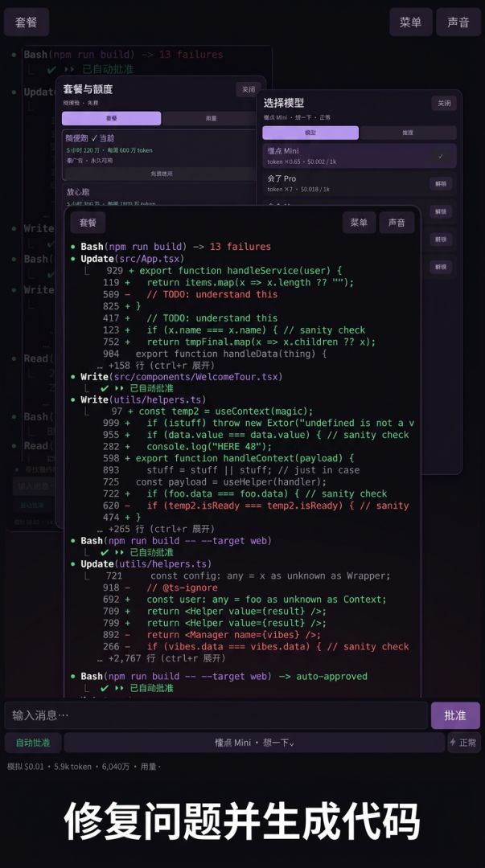Click 声音 button in the front terminal card

click(x=397, y=223)
